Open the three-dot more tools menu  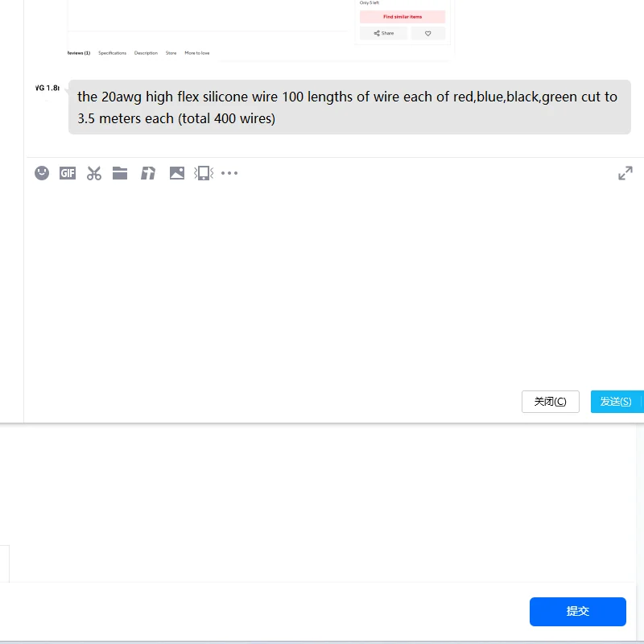click(x=229, y=173)
